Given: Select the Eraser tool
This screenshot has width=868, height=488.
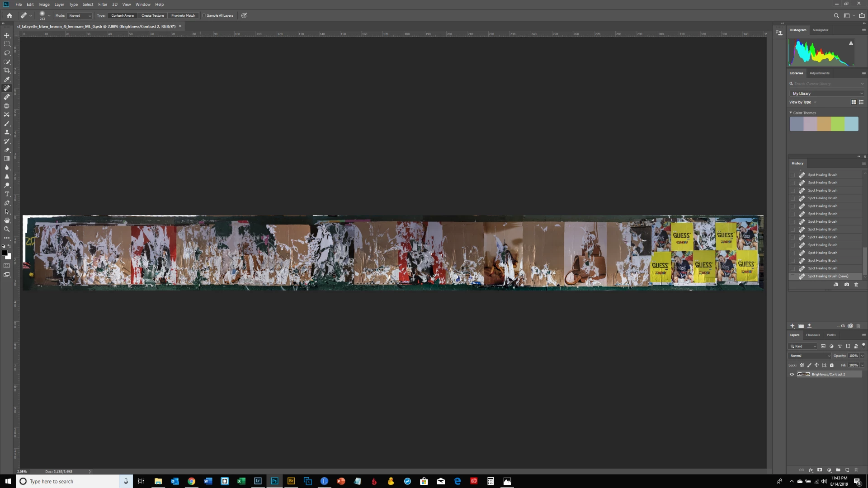Looking at the screenshot, I should coord(7,150).
